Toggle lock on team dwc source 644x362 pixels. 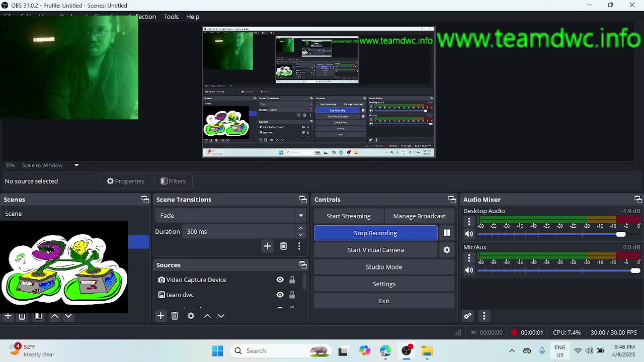(292, 295)
